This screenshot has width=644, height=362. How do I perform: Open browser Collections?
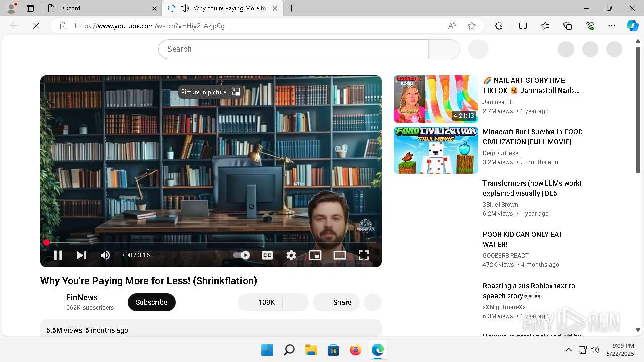click(x=568, y=26)
